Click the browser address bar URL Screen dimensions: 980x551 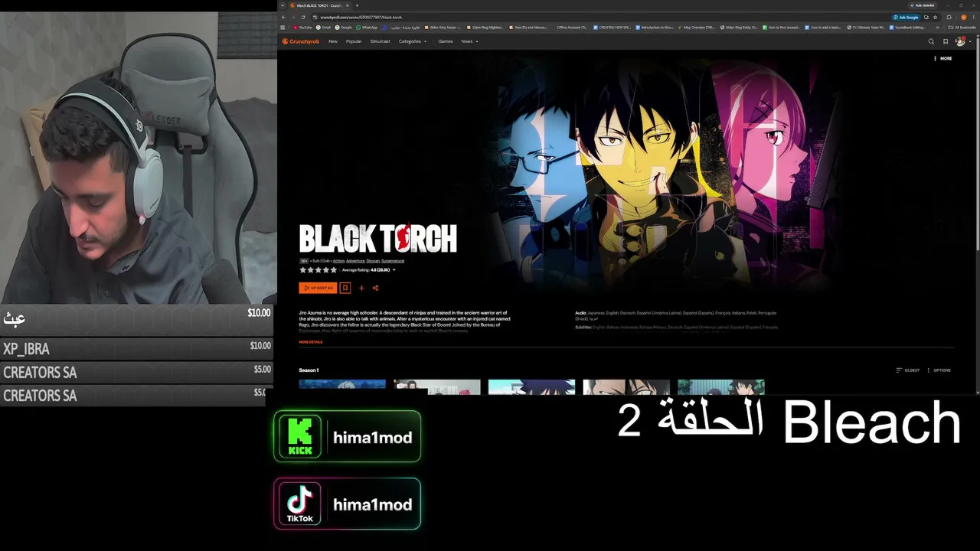click(x=361, y=17)
